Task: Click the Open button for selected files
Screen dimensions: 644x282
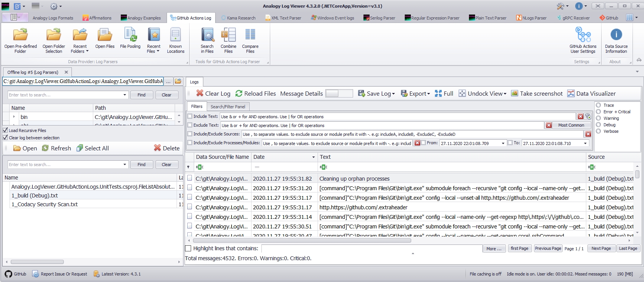Action: point(25,148)
